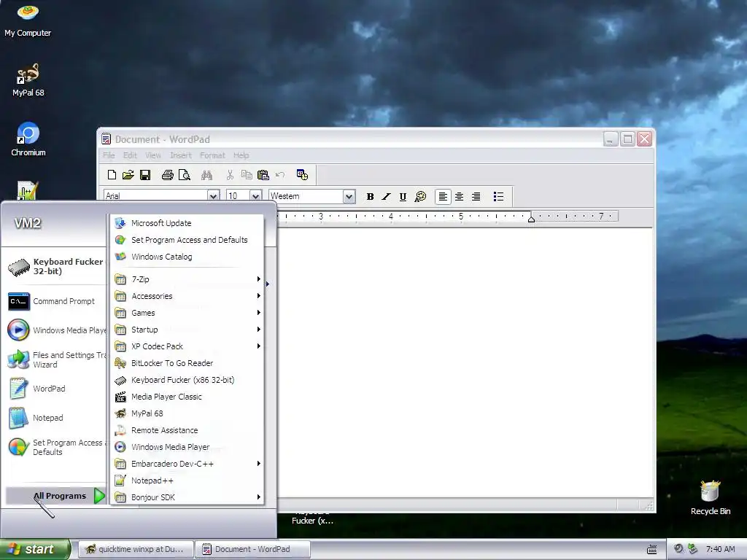
Task: Switch to Document - WordPad taskbar button
Action: 253,549
